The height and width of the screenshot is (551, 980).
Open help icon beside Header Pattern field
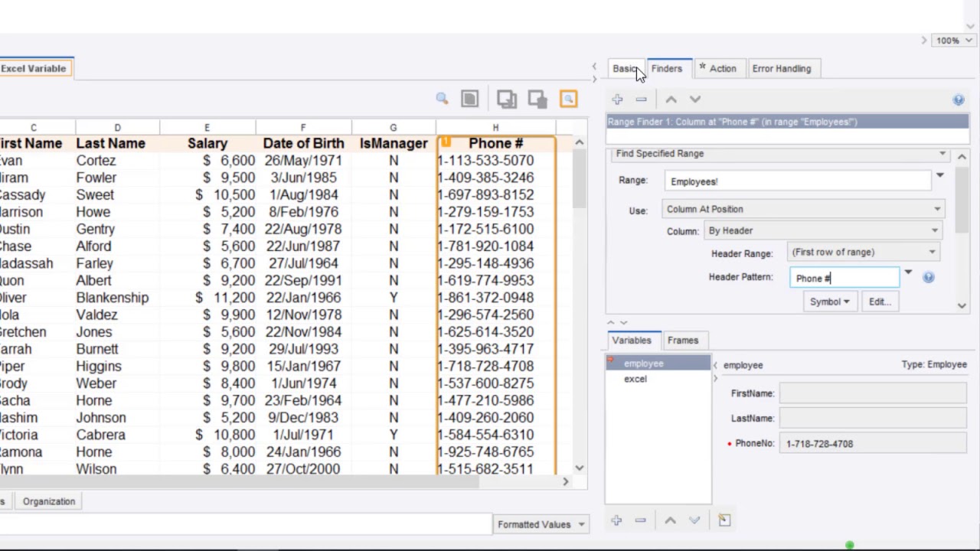click(x=928, y=278)
